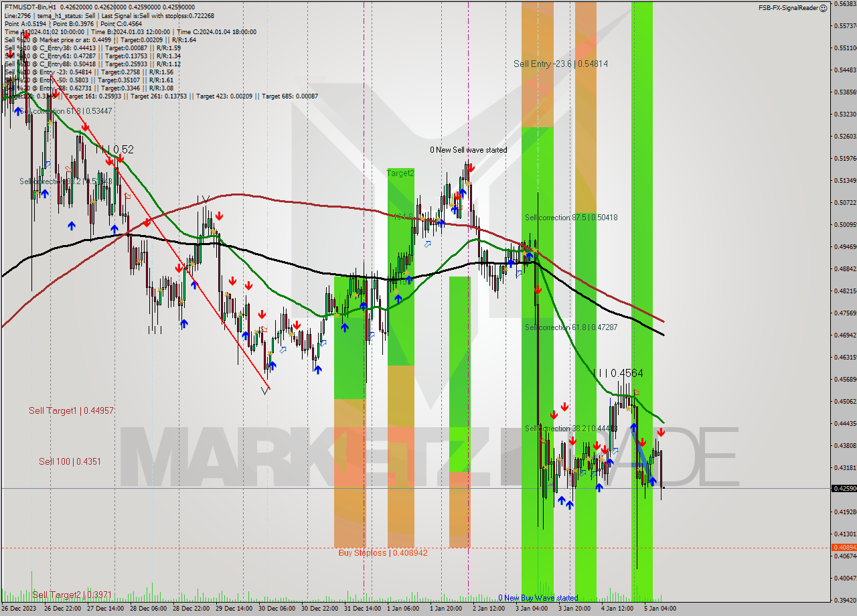
Task: Click the 'Target 685: 0.00087' text
Action: point(290,96)
